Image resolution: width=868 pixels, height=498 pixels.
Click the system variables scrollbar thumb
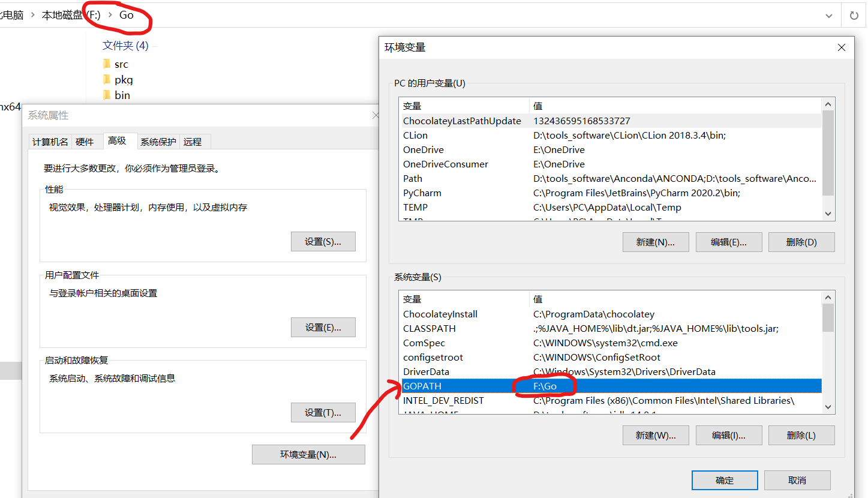click(828, 318)
